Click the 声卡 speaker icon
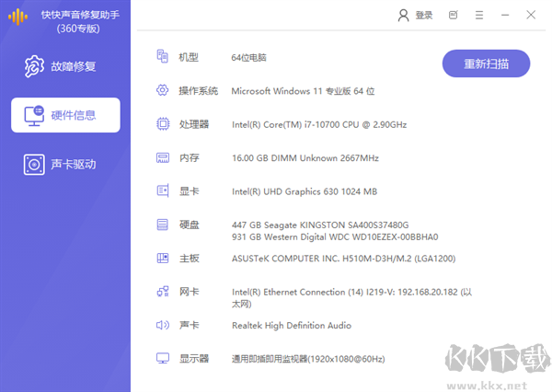This screenshot has width=552, height=392. (163, 325)
